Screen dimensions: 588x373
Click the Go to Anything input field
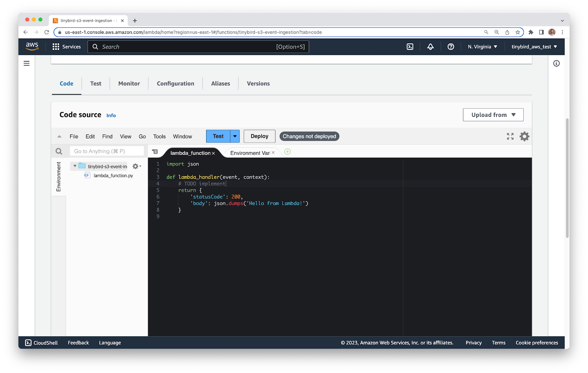(107, 151)
